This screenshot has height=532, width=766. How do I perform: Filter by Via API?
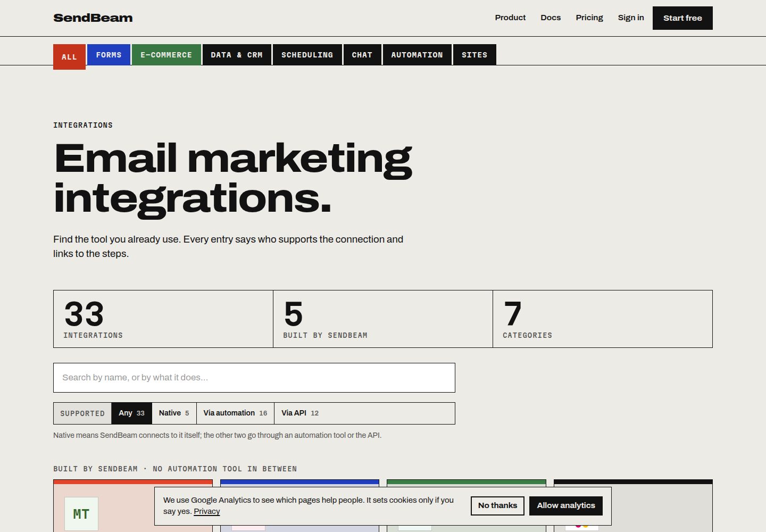(x=300, y=413)
